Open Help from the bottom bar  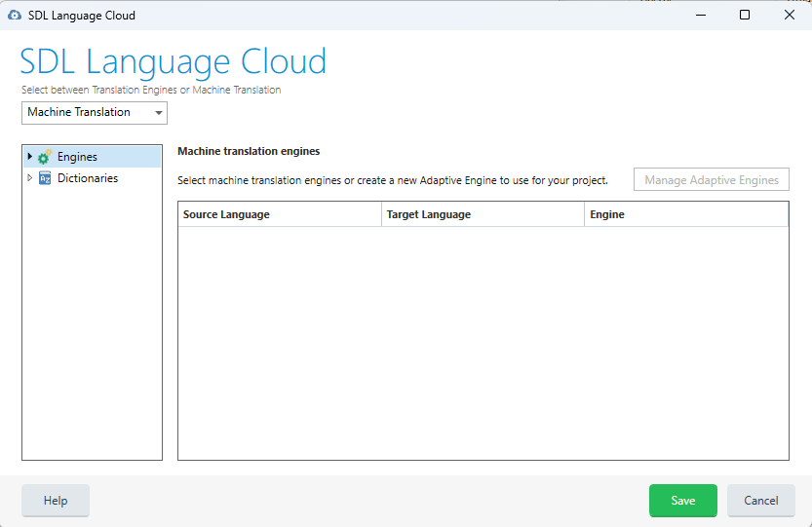[x=56, y=500]
